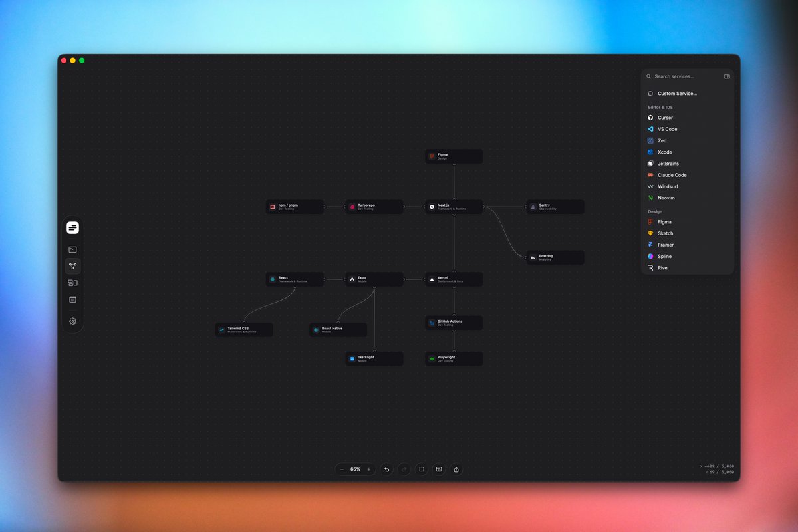The image size is (798, 532).
Task: Select Cursor from the services list
Action: pos(688,118)
